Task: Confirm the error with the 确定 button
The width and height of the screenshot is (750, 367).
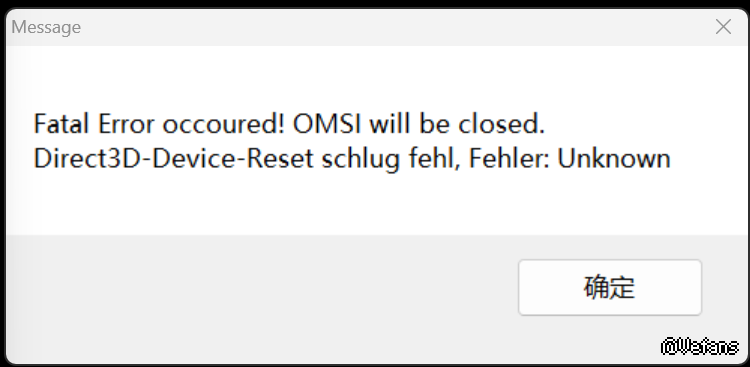Action: pos(610,288)
